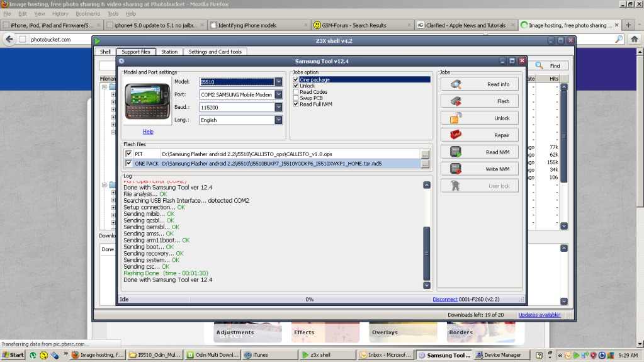Open the History menu in Firefox
This screenshot has height=362, width=644.
(60, 14)
